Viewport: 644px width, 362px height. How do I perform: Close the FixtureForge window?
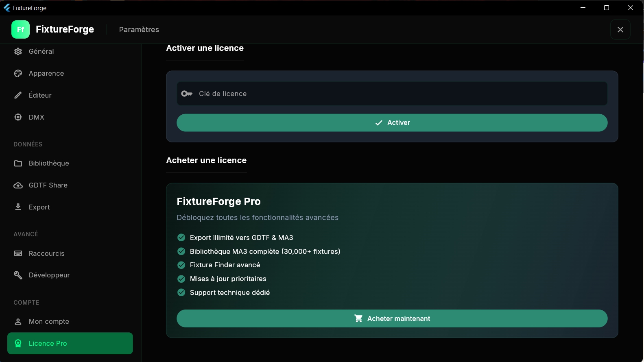(x=631, y=8)
